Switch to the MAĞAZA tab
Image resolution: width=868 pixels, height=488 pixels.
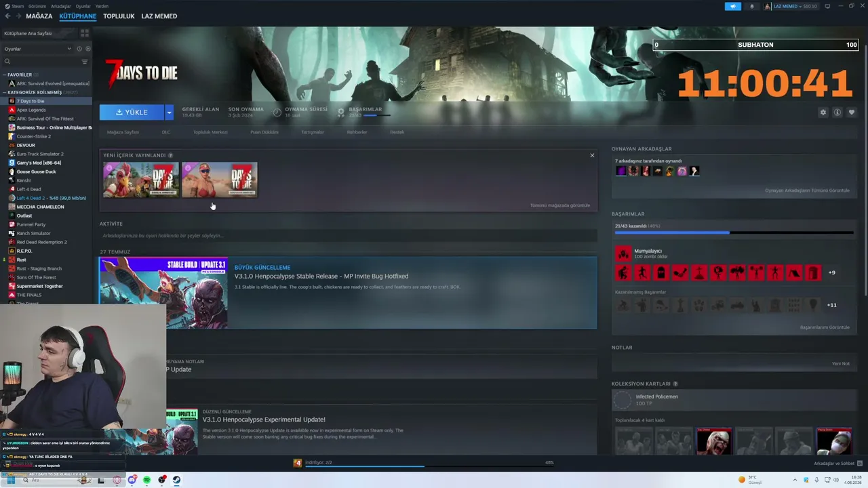coord(39,16)
